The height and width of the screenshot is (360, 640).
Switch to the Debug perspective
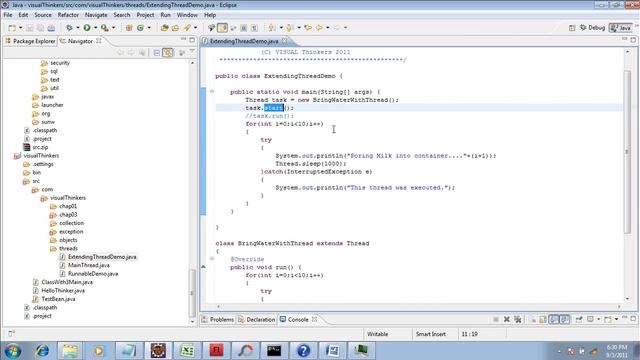pyautogui.click(x=593, y=28)
